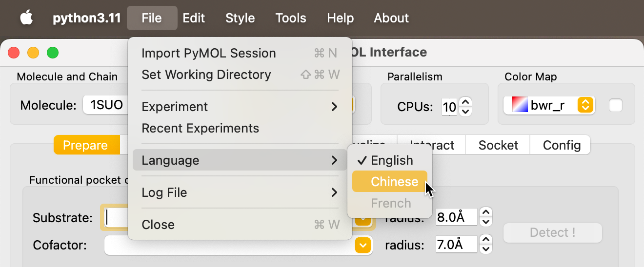Screen dimensions: 644x267
Task: Expand the Log File submenu
Action: 240,192
